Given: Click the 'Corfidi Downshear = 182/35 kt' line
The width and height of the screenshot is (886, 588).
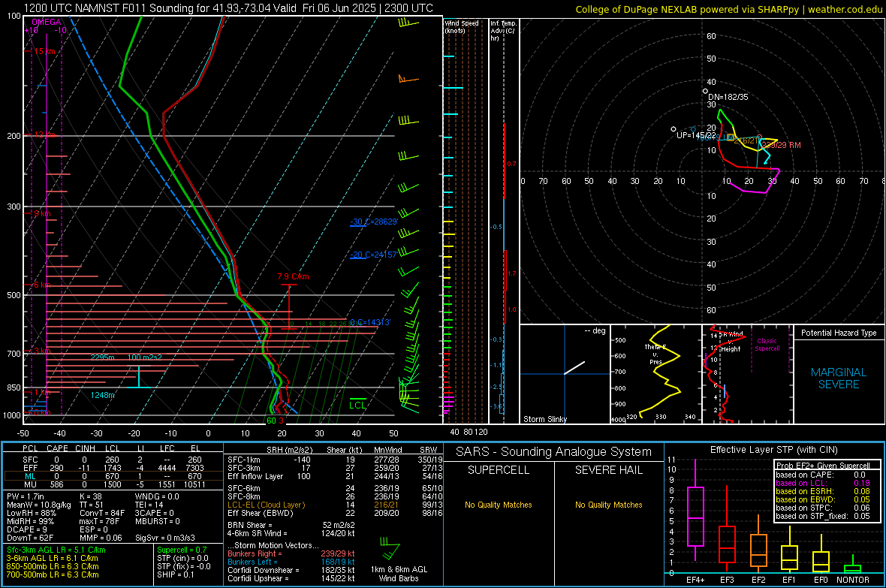Looking at the screenshot, I should coord(291,570).
